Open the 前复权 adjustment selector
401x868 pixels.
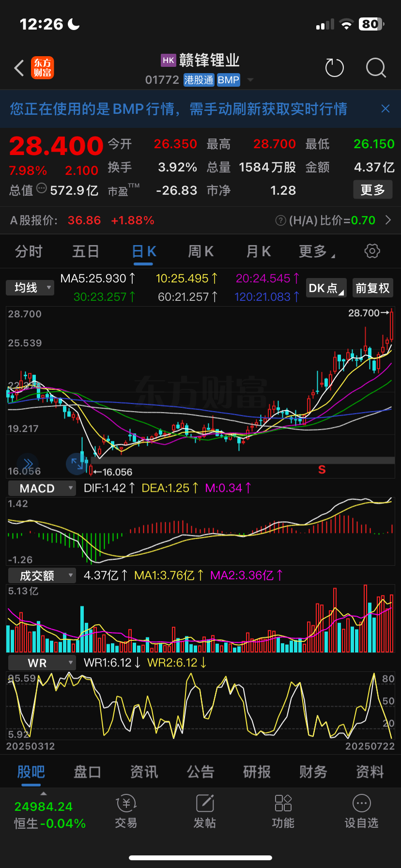(372, 288)
